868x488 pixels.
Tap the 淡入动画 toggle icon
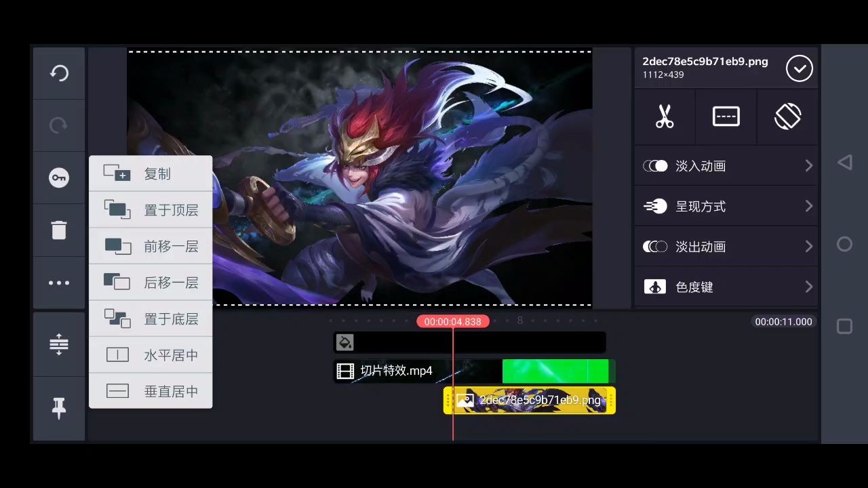(x=655, y=166)
